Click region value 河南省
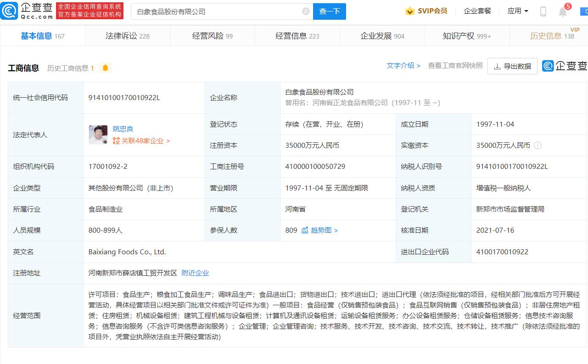This screenshot has height=364, width=588. tap(295, 209)
